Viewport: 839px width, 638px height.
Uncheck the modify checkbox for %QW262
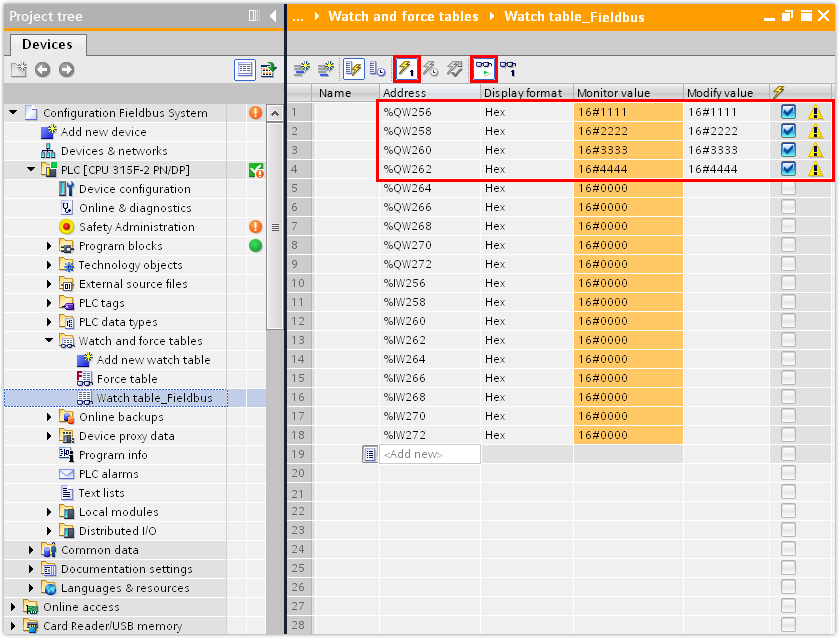tap(788, 169)
